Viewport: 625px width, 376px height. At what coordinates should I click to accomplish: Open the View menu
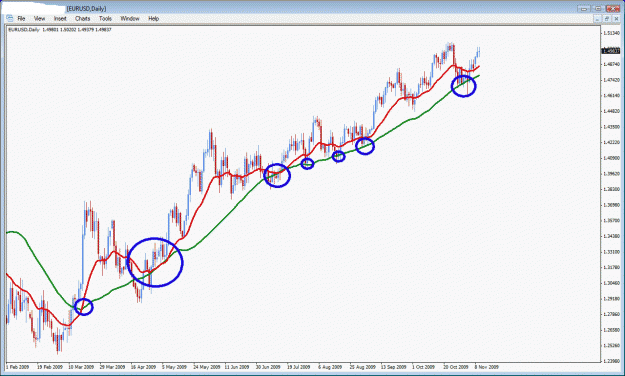coord(39,18)
